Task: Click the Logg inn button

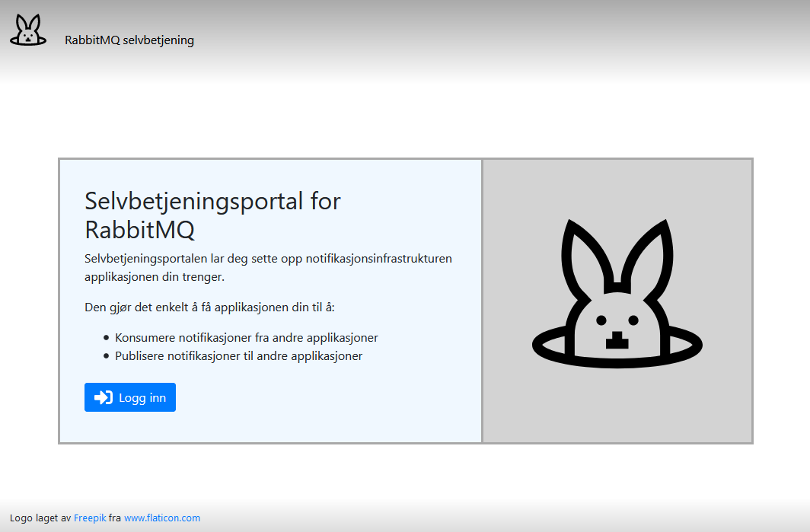Action: (x=130, y=397)
